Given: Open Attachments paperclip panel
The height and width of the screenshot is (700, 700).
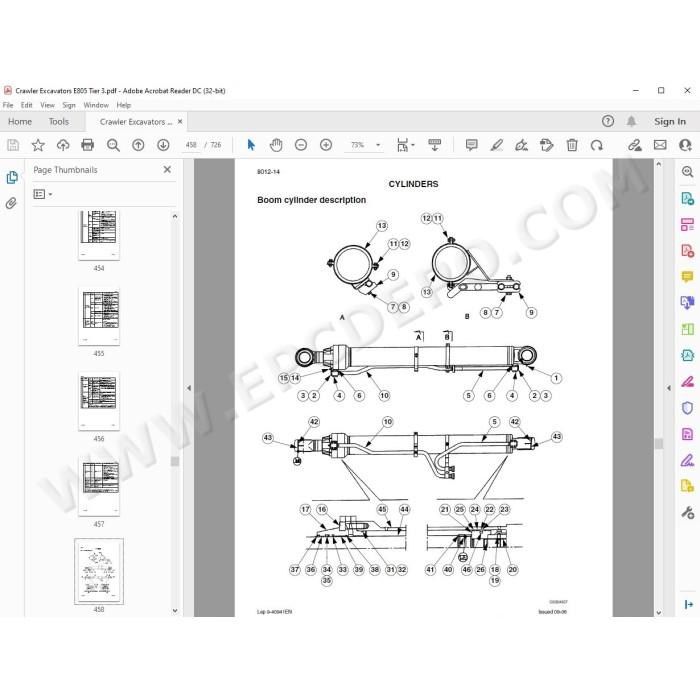Looking at the screenshot, I should click(x=11, y=204).
